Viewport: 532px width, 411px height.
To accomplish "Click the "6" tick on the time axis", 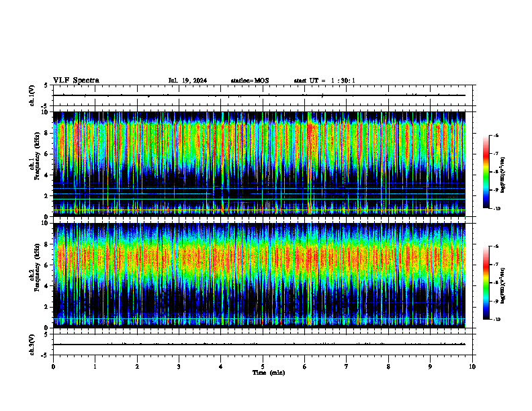I will pos(305,367).
